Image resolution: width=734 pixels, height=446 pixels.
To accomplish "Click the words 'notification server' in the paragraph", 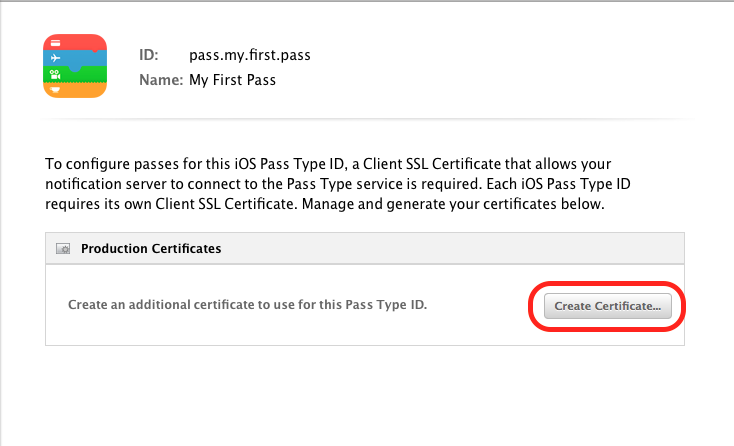I will tap(106, 184).
